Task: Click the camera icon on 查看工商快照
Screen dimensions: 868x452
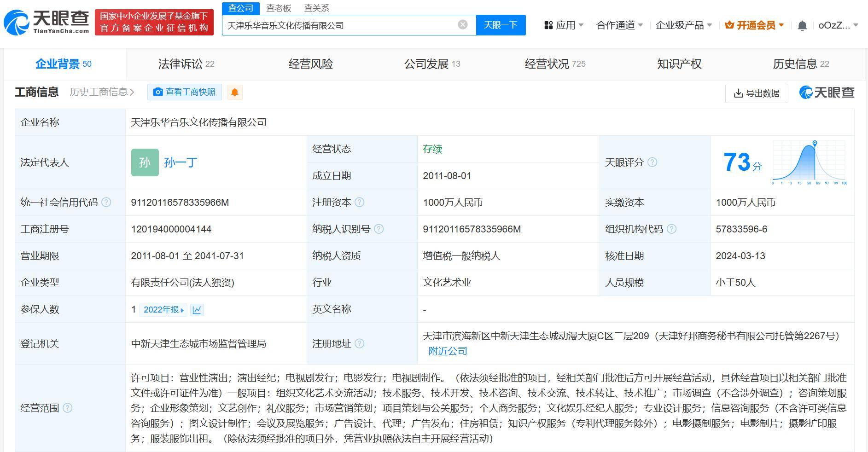Action: 158,92
